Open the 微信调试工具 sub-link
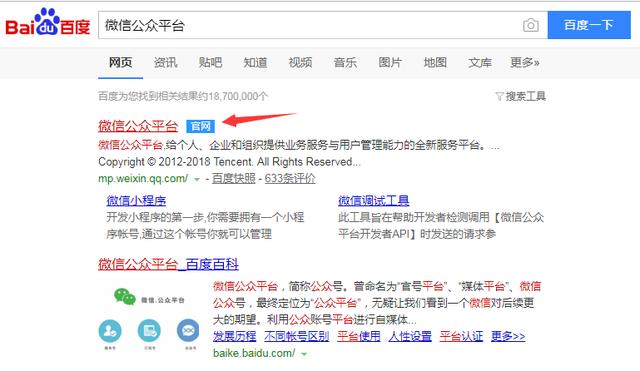 (373, 201)
